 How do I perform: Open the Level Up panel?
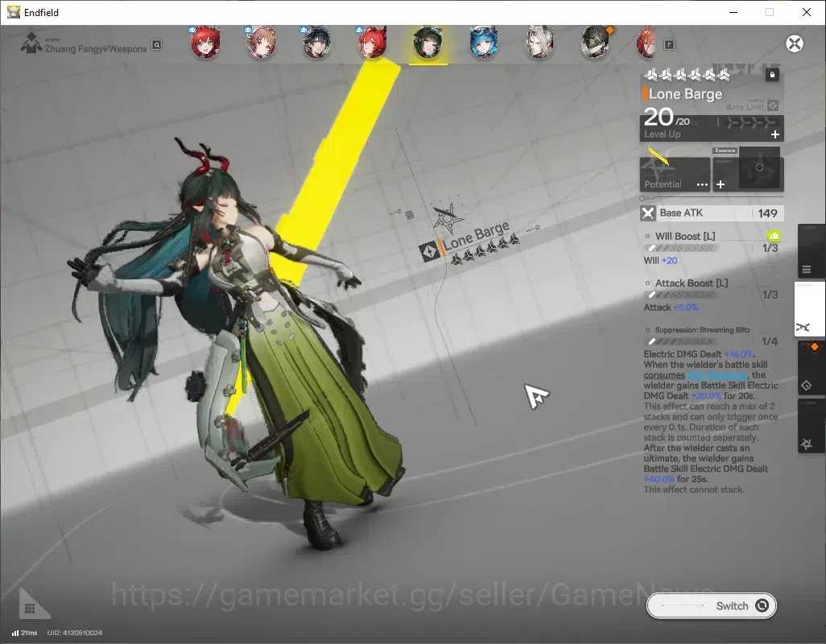(712, 129)
